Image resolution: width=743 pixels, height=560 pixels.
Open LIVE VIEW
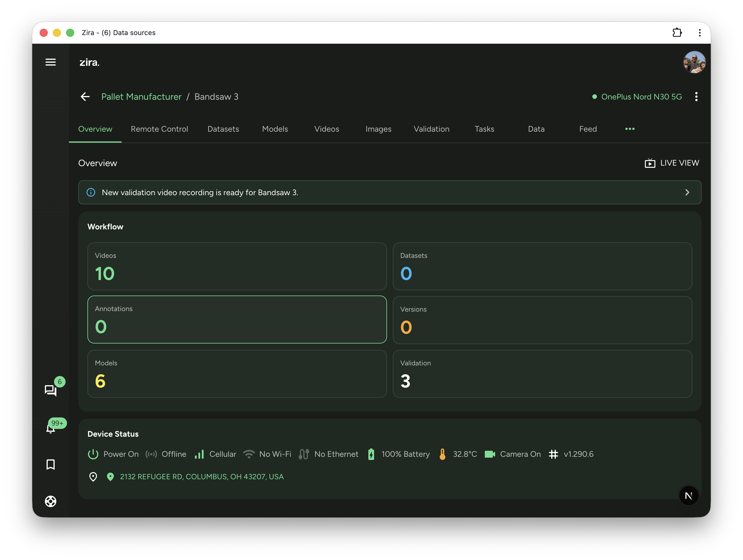[672, 163]
